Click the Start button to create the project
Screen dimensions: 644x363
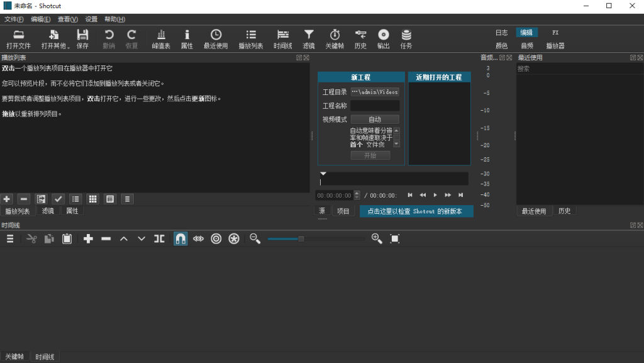click(x=370, y=155)
